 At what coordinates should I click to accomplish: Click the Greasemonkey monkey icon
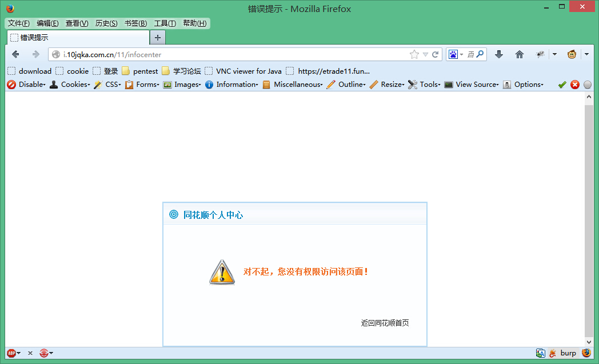click(x=572, y=54)
